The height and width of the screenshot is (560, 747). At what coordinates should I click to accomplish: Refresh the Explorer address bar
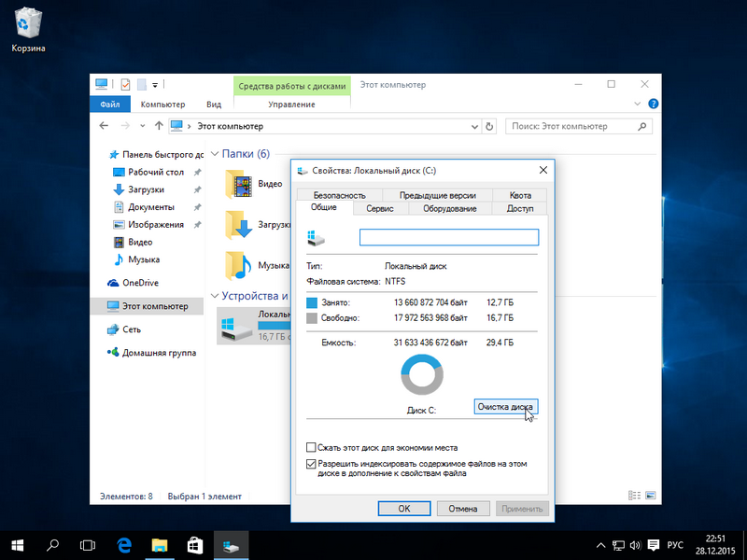pos(489,126)
